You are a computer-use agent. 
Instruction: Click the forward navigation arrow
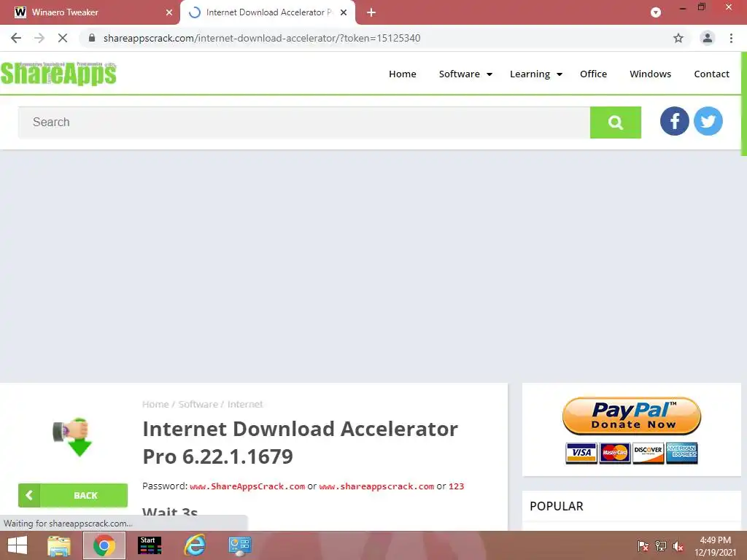click(x=39, y=38)
